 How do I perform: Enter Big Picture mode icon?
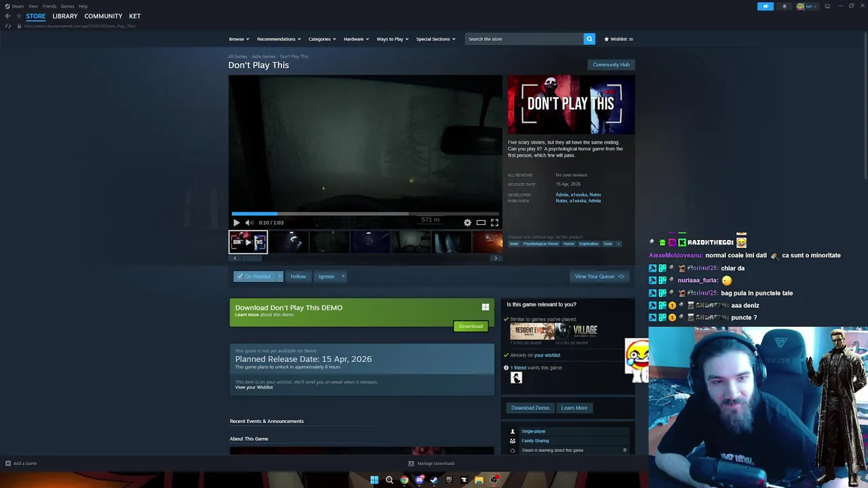[827, 6]
